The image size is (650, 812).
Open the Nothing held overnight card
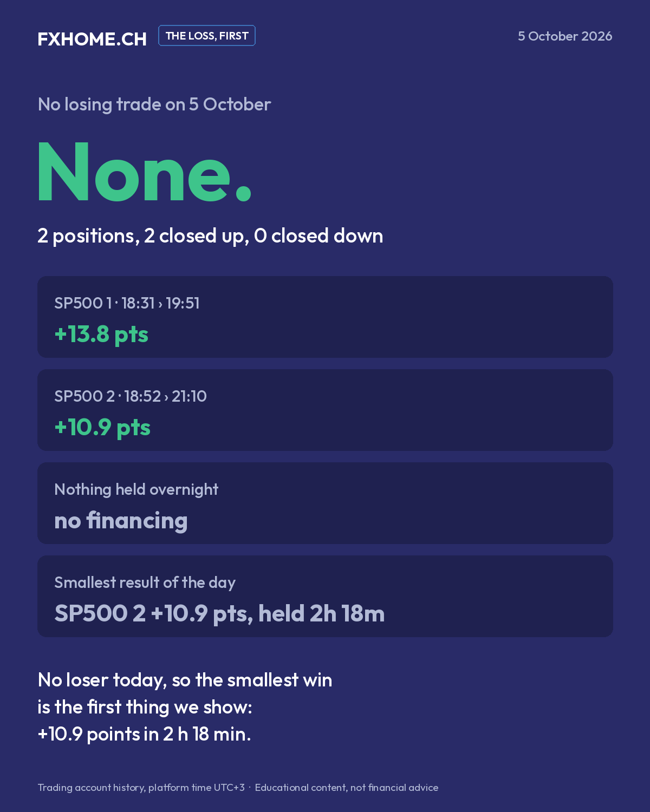pos(325,503)
